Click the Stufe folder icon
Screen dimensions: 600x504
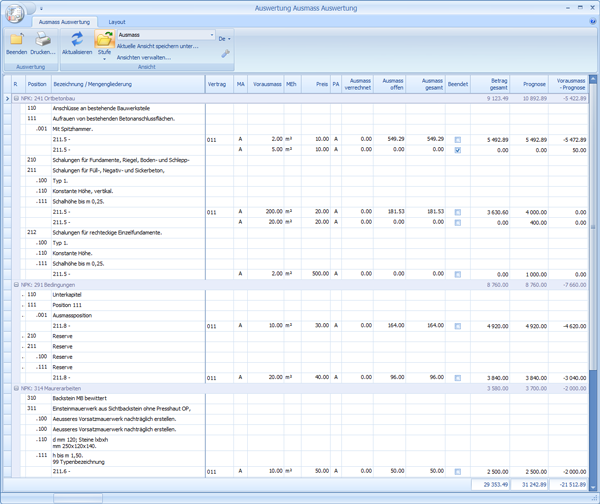[x=104, y=39]
